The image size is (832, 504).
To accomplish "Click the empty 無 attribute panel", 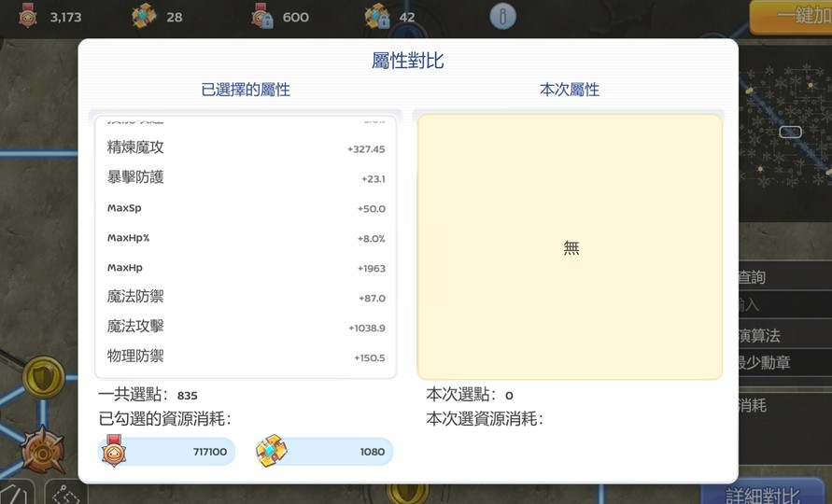I will 570,246.
